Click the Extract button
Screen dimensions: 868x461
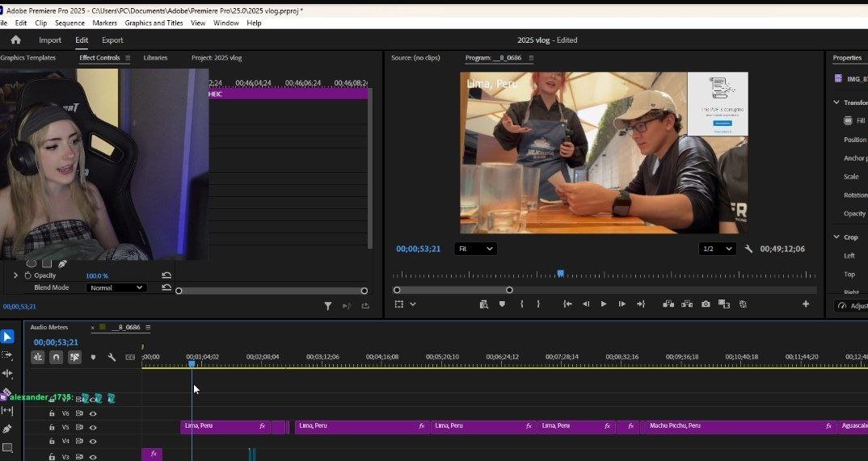click(687, 304)
